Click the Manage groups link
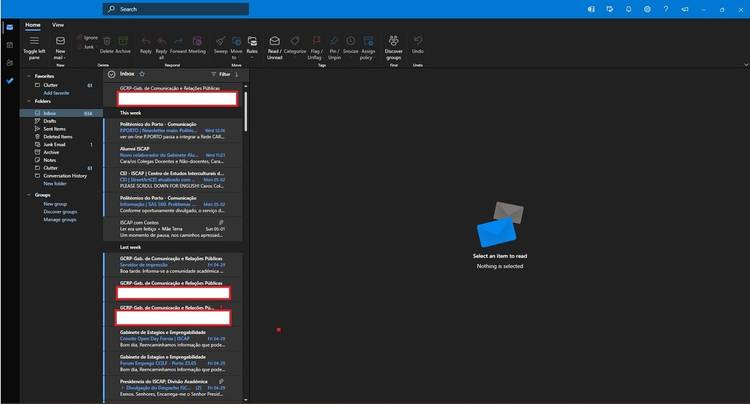The image size is (750, 404). click(60, 219)
